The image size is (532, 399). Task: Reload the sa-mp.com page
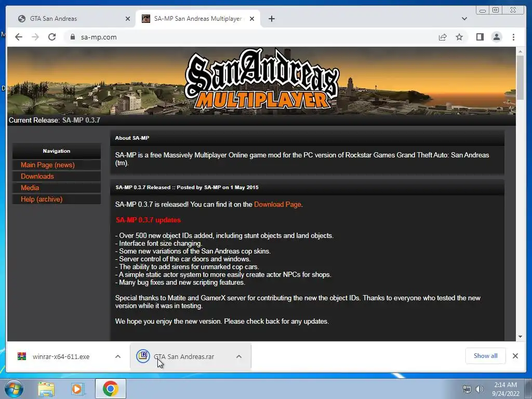52,37
